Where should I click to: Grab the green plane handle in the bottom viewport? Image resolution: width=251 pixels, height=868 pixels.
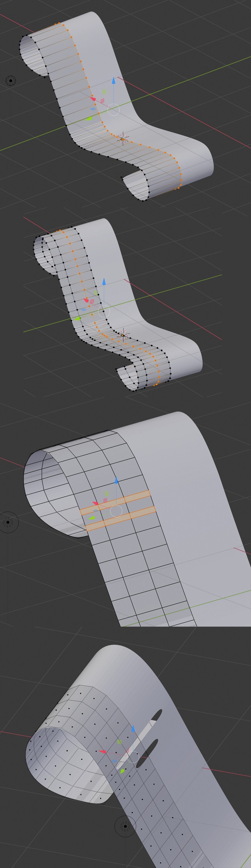pyautogui.click(x=119, y=742)
